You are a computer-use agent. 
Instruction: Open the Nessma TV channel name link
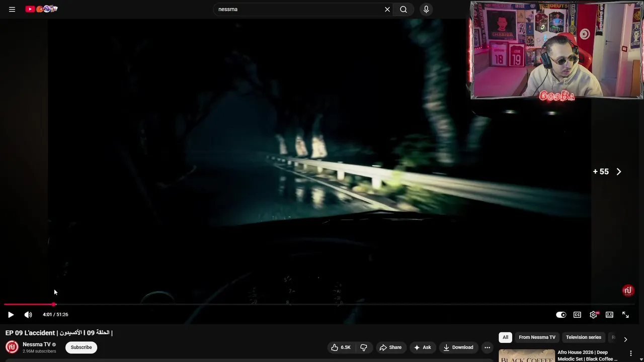[x=36, y=344]
